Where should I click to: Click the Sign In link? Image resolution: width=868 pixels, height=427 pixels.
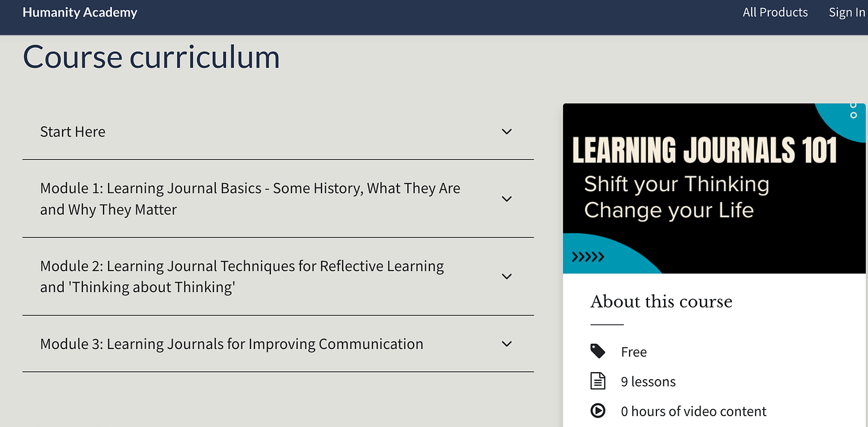click(846, 12)
